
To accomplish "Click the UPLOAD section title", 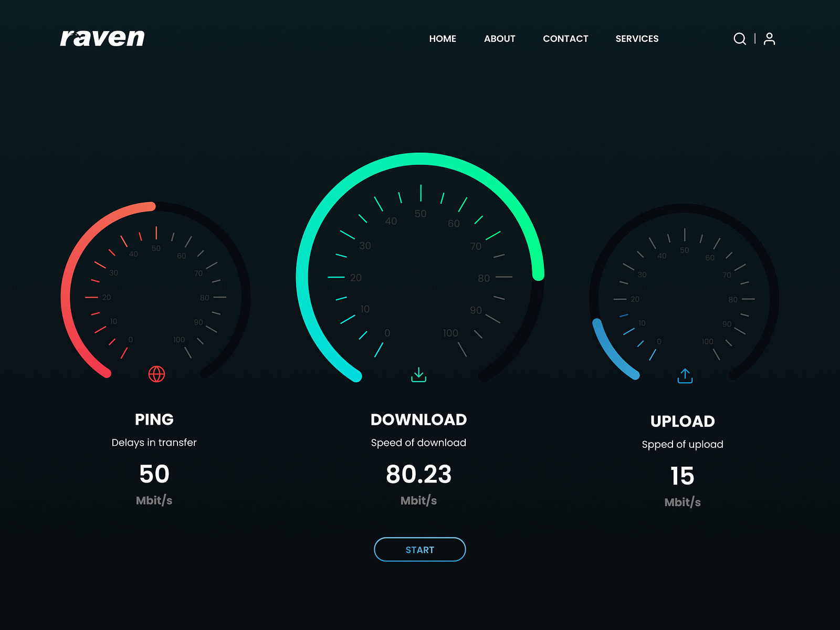I will (x=682, y=421).
